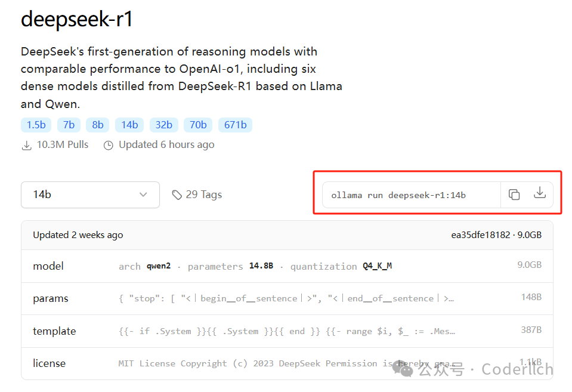
Task: Choose the 8b model tag
Action: [x=97, y=125]
